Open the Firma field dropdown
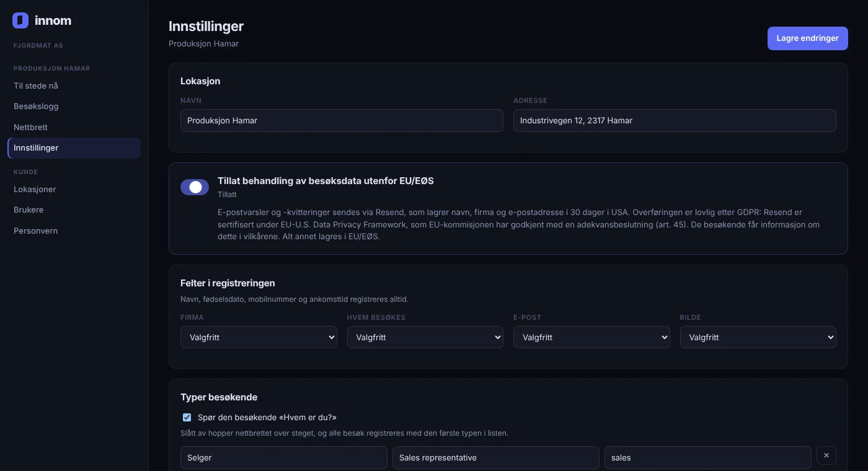Viewport: 868px width, 471px height. (259, 337)
